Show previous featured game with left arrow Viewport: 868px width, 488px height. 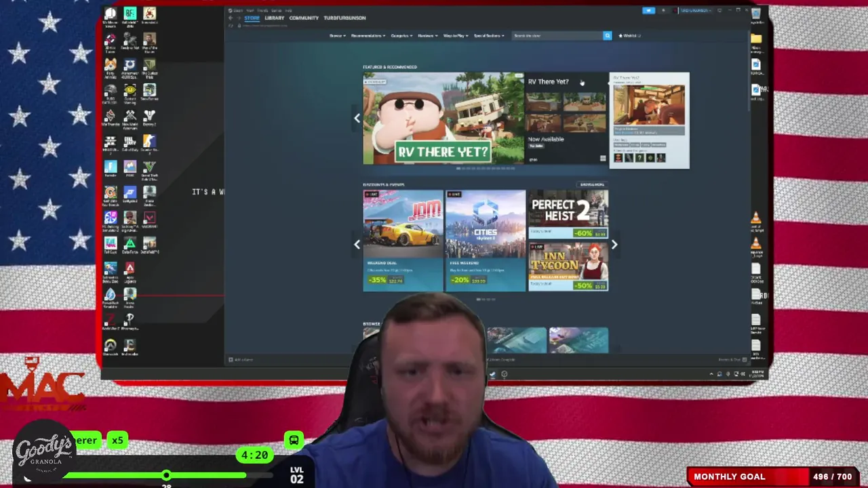(357, 118)
